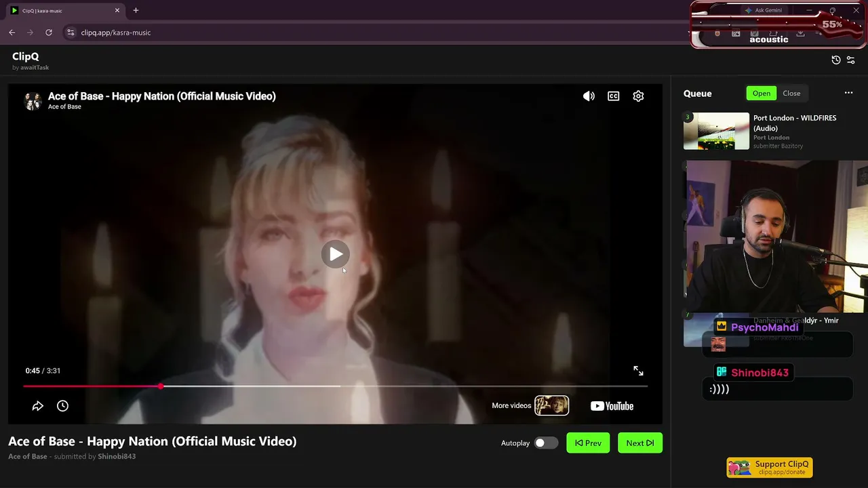Set the queue to Close
The width and height of the screenshot is (868, 488).
tap(791, 94)
